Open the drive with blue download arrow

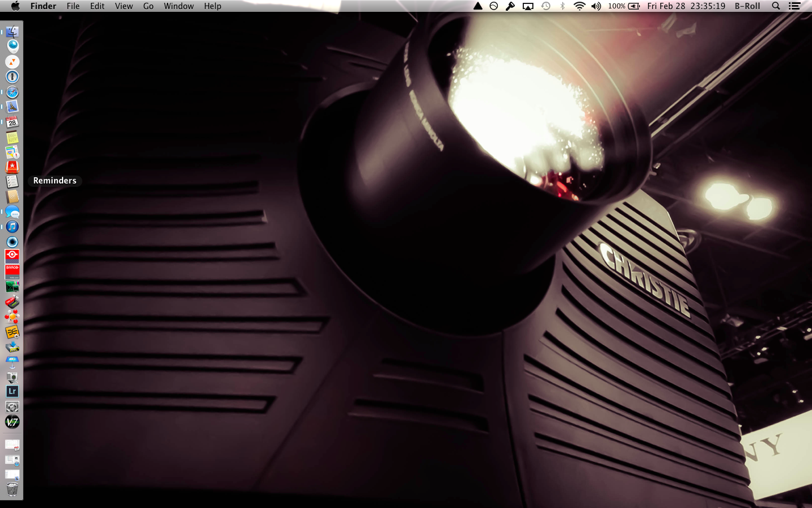coord(12,347)
